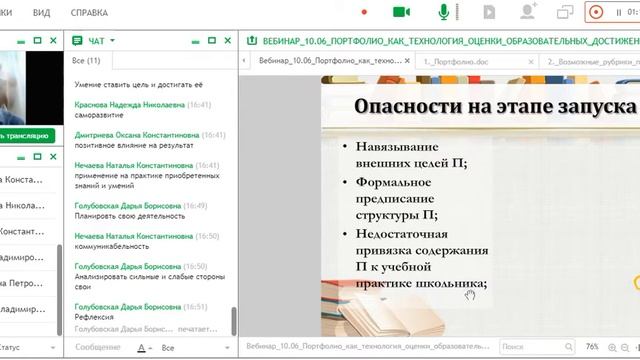Open the ВИД menu
640x360 pixels.
click(42, 13)
